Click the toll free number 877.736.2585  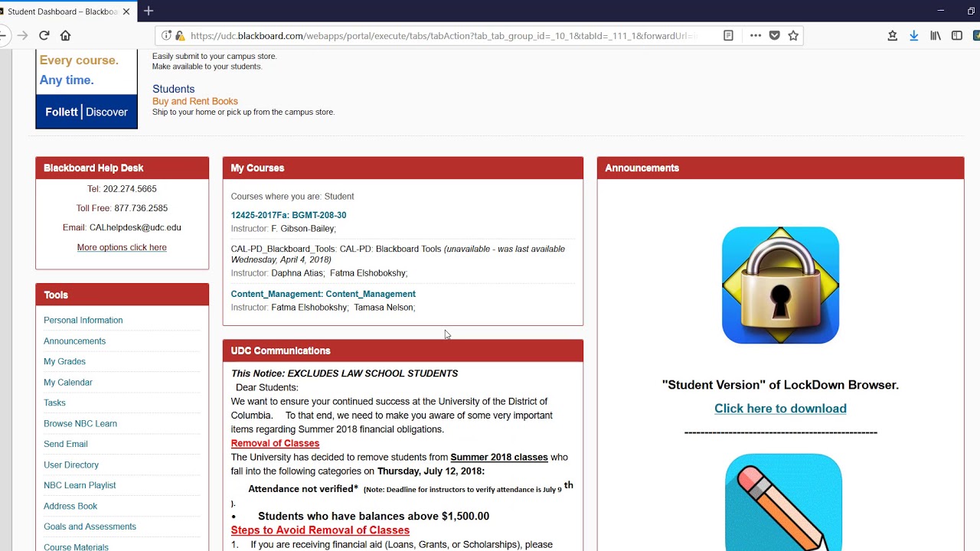click(x=141, y=208)
